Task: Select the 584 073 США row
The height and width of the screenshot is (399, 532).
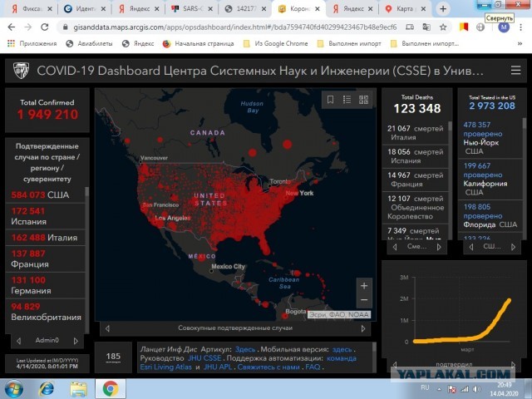Action: click(x=45, y=195)
